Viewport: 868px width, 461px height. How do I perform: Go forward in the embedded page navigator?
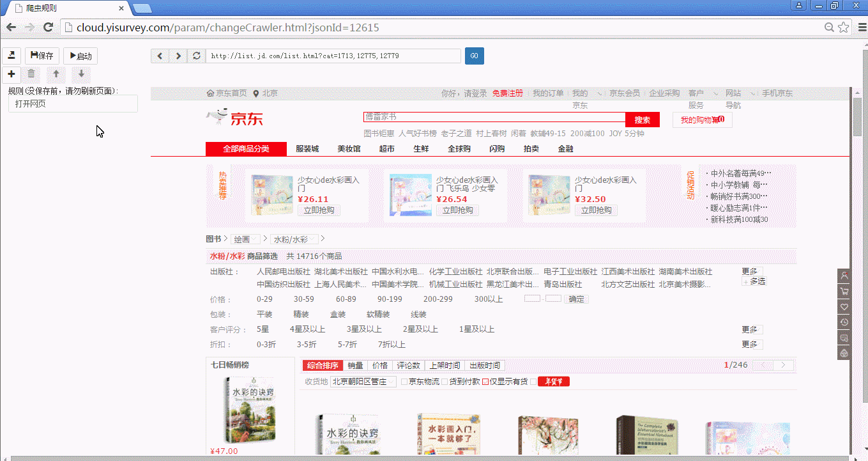pos(178,56)
